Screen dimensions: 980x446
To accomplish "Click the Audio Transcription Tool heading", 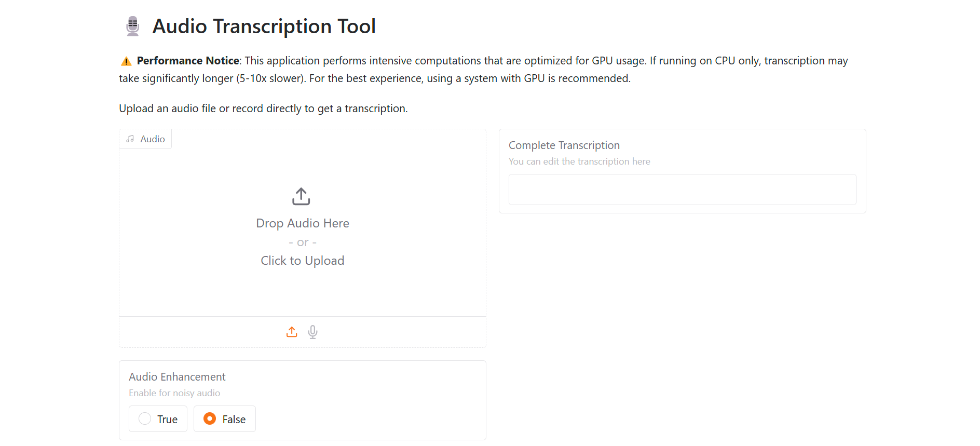I will [264, 26].
